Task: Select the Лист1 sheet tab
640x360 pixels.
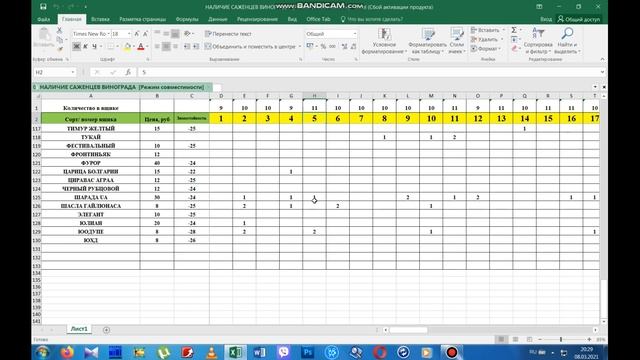Action: (79, 329)
